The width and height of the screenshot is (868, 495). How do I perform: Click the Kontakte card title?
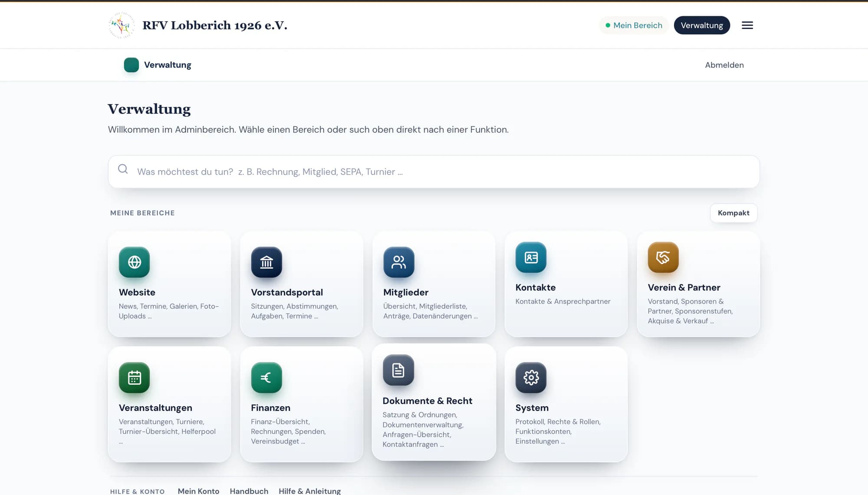(x=536, y=287)
